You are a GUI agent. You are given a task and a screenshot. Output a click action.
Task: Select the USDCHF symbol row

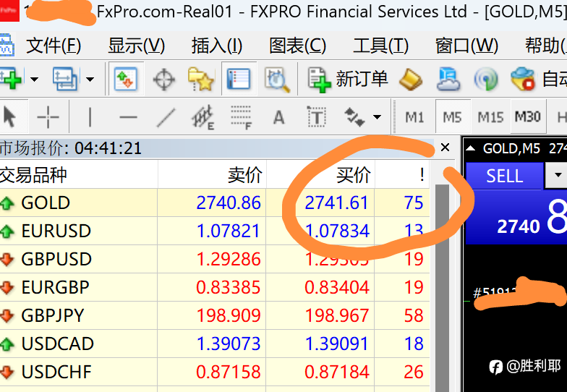click(215, 372)
